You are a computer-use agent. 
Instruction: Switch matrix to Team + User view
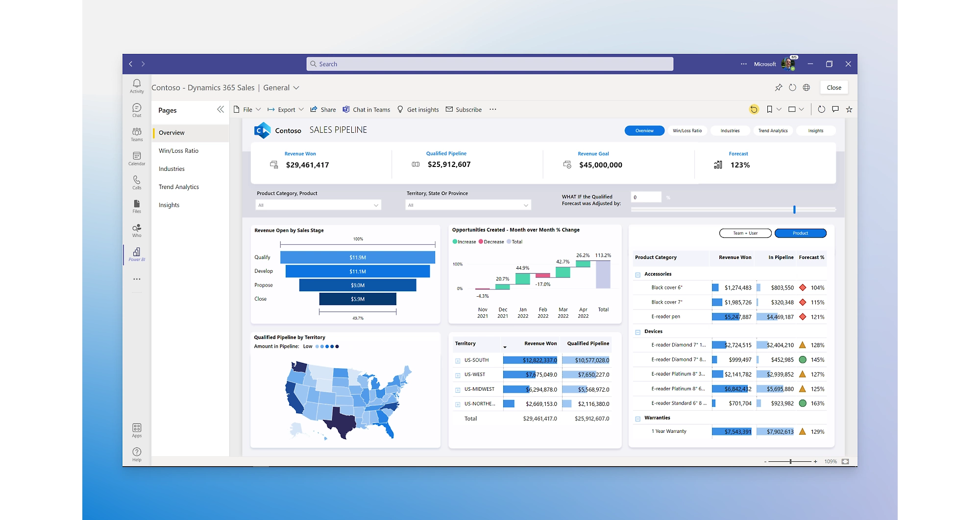point(745,233)
